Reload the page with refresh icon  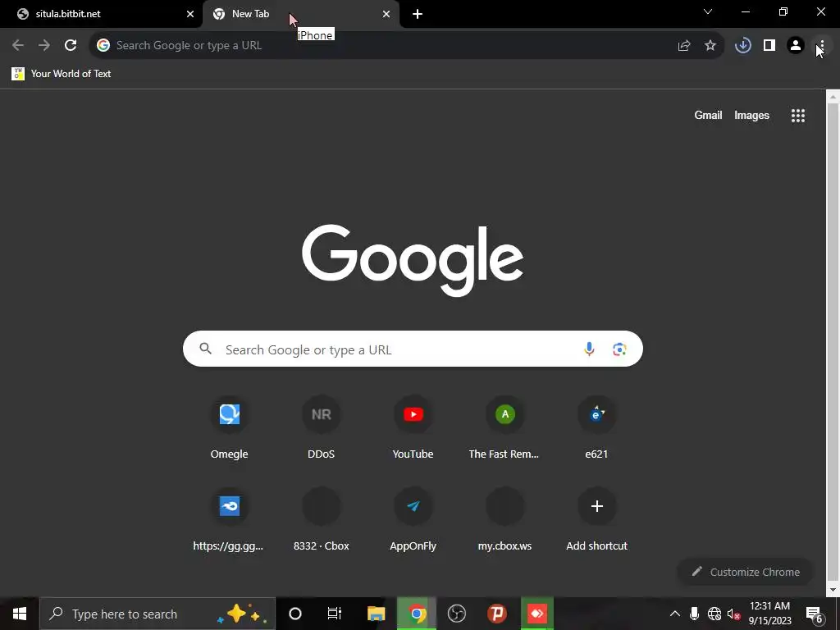coord(71,46)
